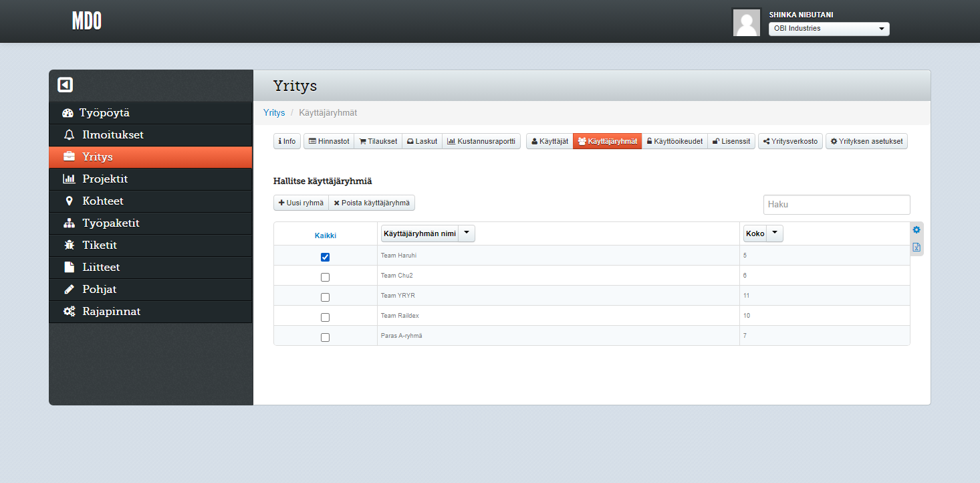The width and height of the screenshot is (980, 483).
Task: Check the Team Chu2 checkbox
Action: pos(326,277)
